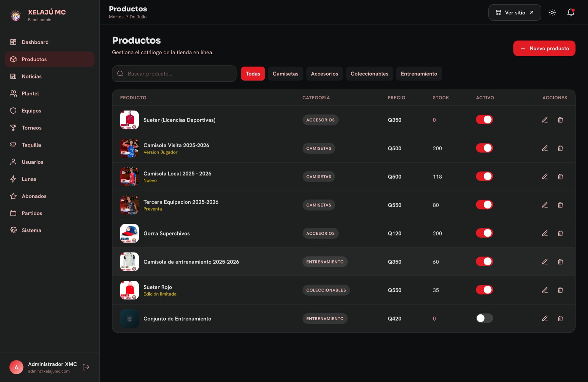Click the Camisola Visita 2025-2026 thumbnail
The height and width of the screenshot is (382, 588).
click(x=129, y=148)
